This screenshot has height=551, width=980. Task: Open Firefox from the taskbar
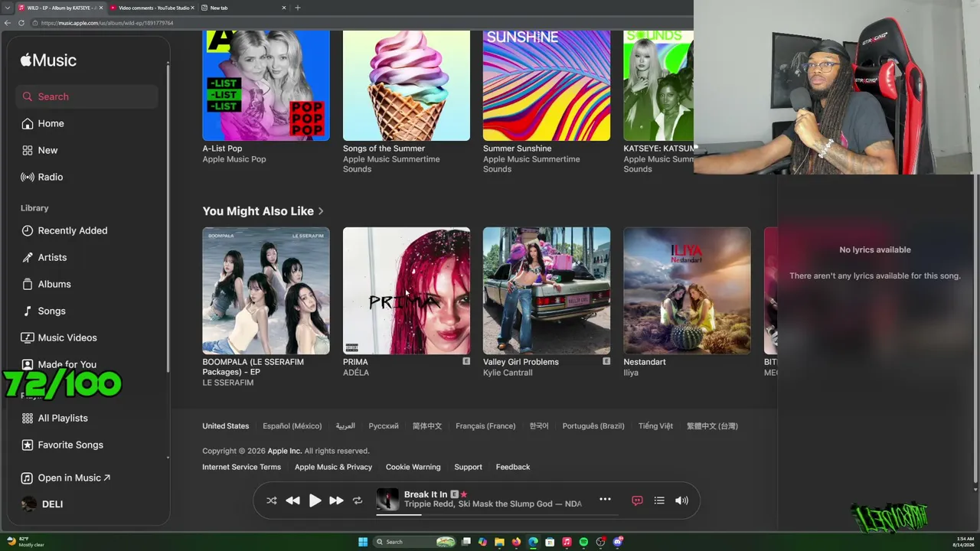coord(516,542)
